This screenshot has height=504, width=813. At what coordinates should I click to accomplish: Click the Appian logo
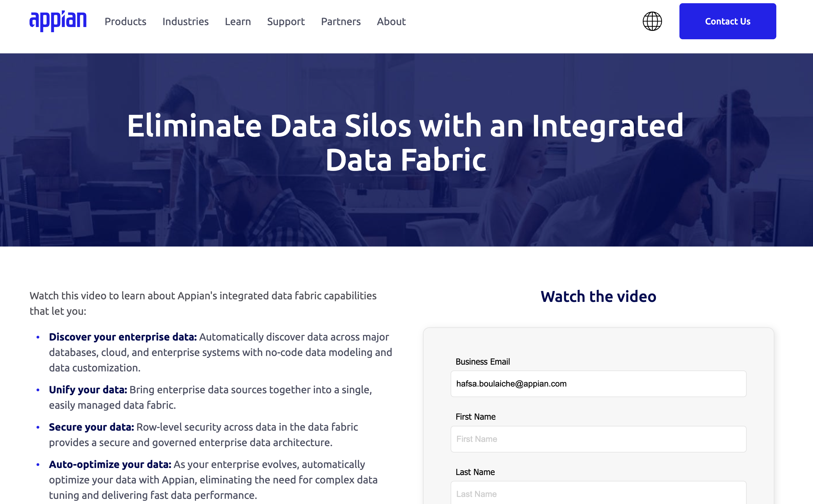(58, 21)
